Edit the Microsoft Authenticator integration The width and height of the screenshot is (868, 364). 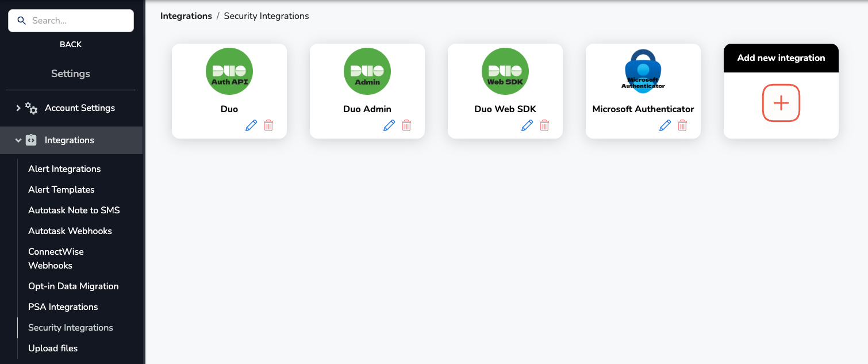pyautogui.click(x=665, y=125)
